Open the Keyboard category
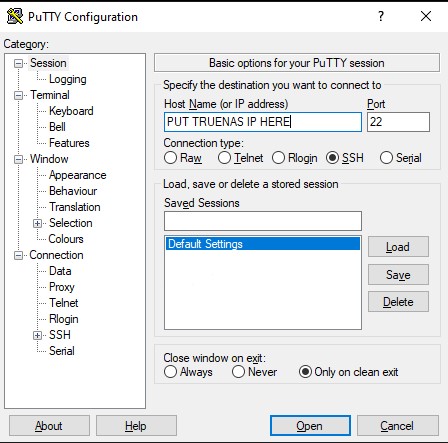This screenshot has width=448, height=443. pyautogui.click(x=71, y=111)
